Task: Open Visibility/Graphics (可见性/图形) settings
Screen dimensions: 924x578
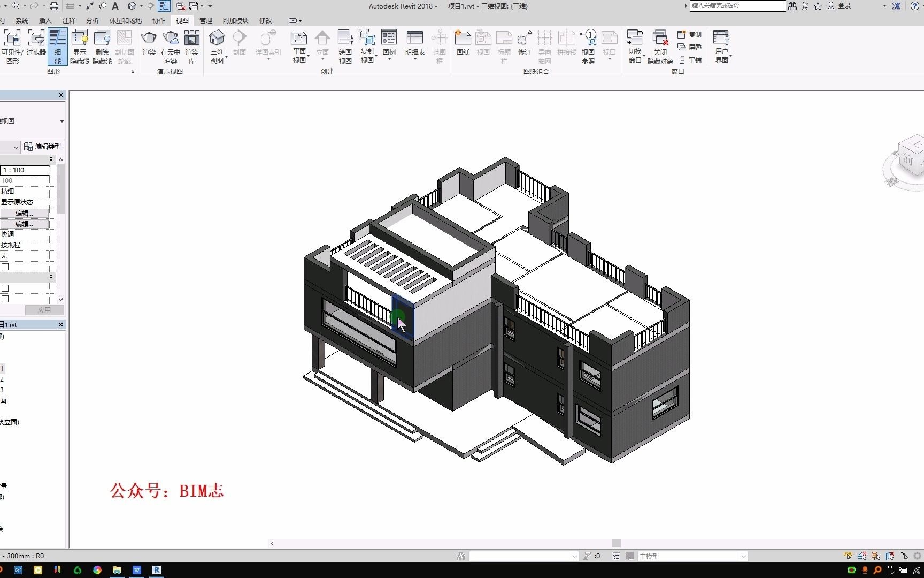Action: (x=12, y=47)
